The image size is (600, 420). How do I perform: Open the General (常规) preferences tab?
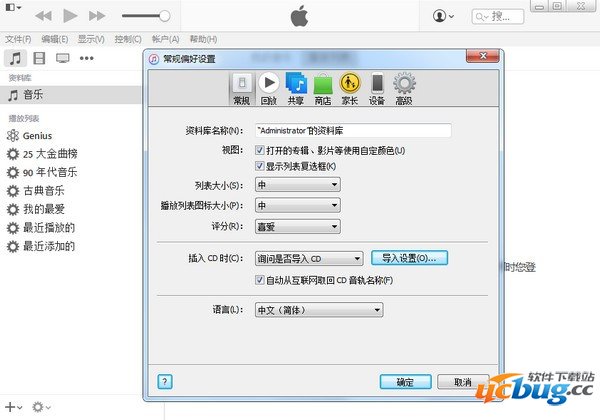(x=241, y=89)
